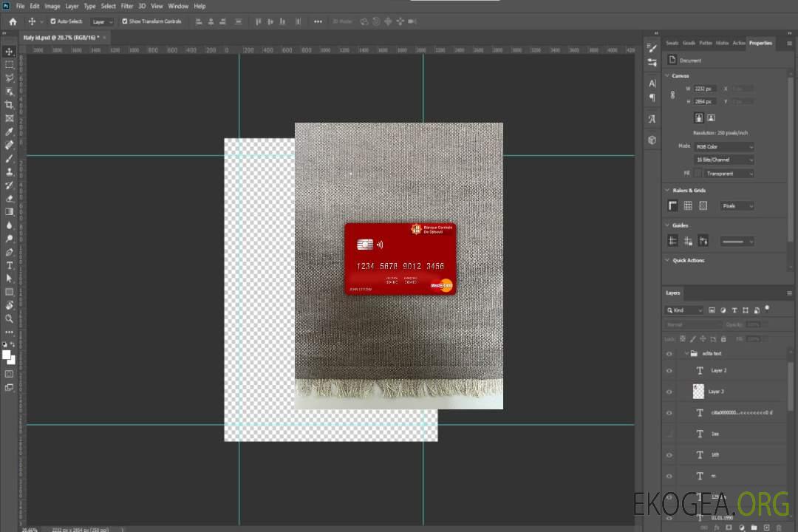The width and height of the screenshot is (798, 532).
Task: Select the Layer 3 thumbnail
Action: (x=699, y=392)
